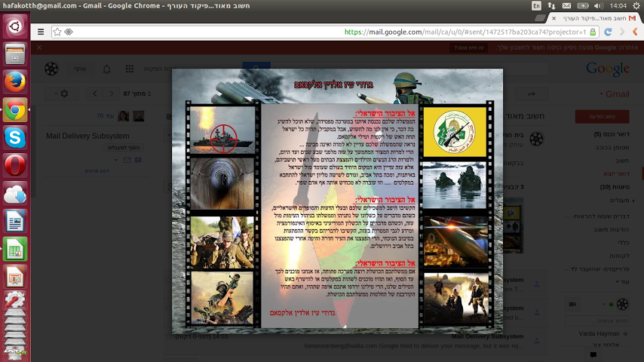Click 'Was it you?' warning button

468,48
